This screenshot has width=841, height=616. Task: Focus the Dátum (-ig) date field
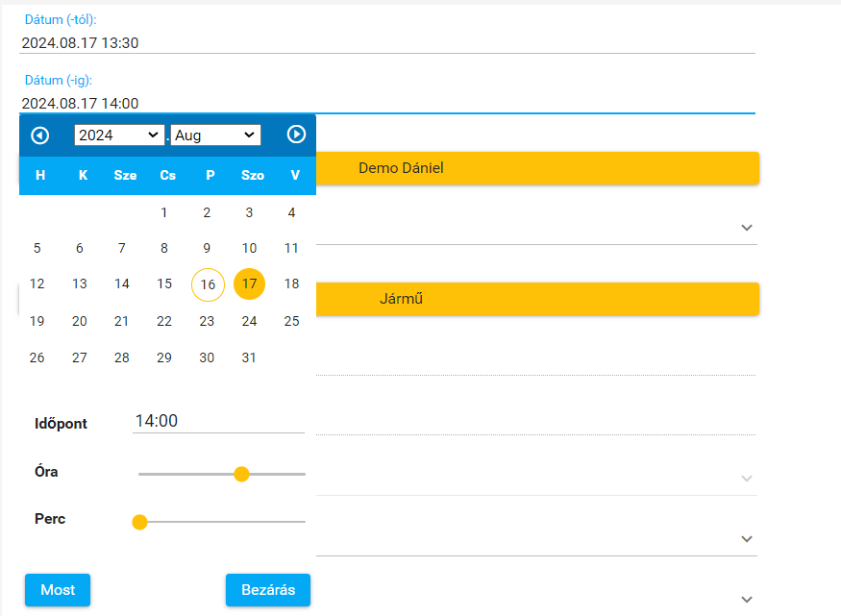pos(386,103)
